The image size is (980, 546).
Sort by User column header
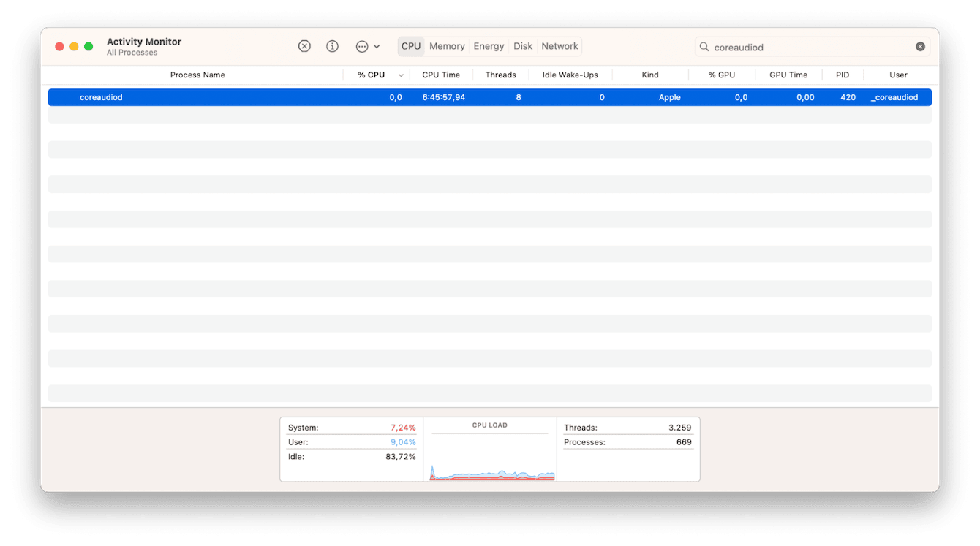(x=898, y=75)
